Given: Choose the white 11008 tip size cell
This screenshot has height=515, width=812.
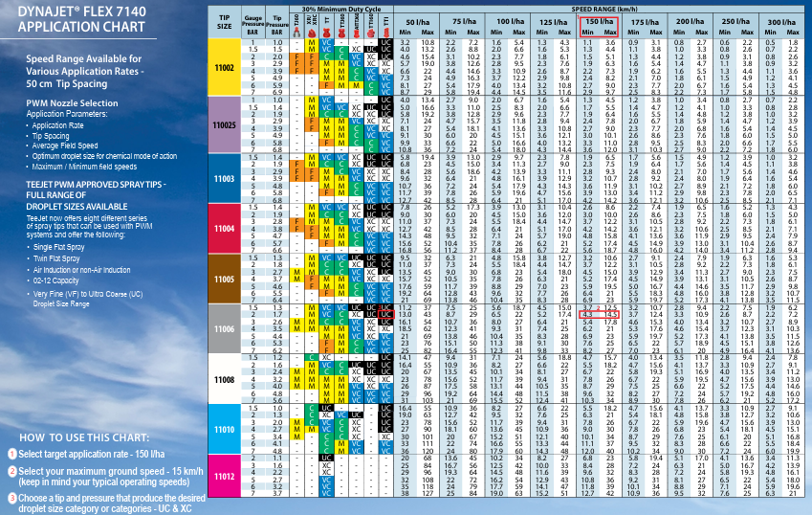Looking at the screenshot, I should coord(224,379).
